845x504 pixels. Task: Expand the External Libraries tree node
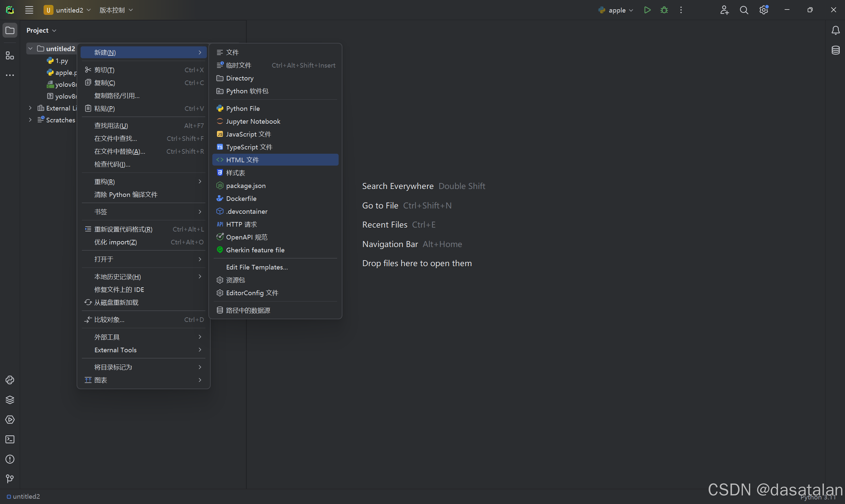point(30,108)
